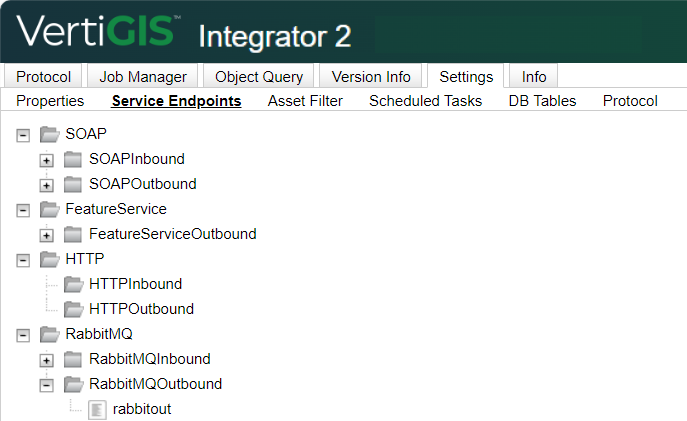
Task: Collapse the SOAP tree node
Action: click(23, 135)
